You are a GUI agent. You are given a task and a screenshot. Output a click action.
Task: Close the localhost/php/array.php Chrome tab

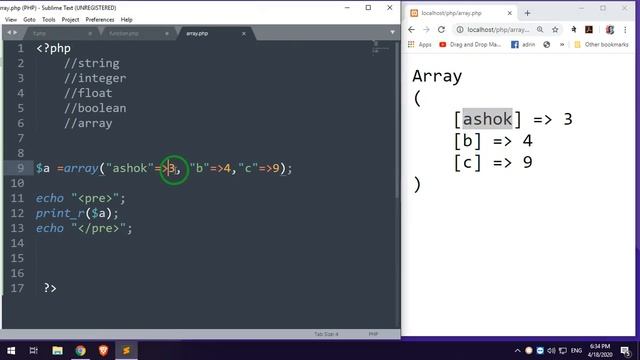[x=509, y=13]
